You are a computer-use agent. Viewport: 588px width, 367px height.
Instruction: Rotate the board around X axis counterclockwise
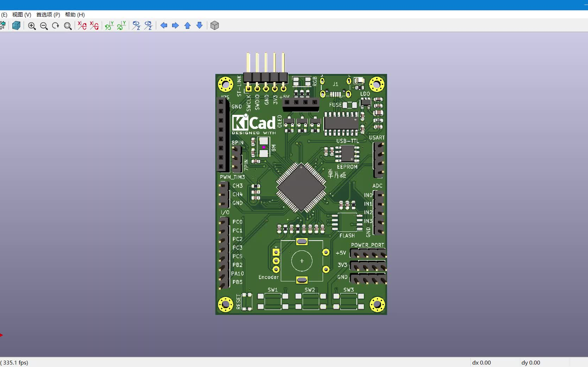pyautogui.click(x=94, y=26)
